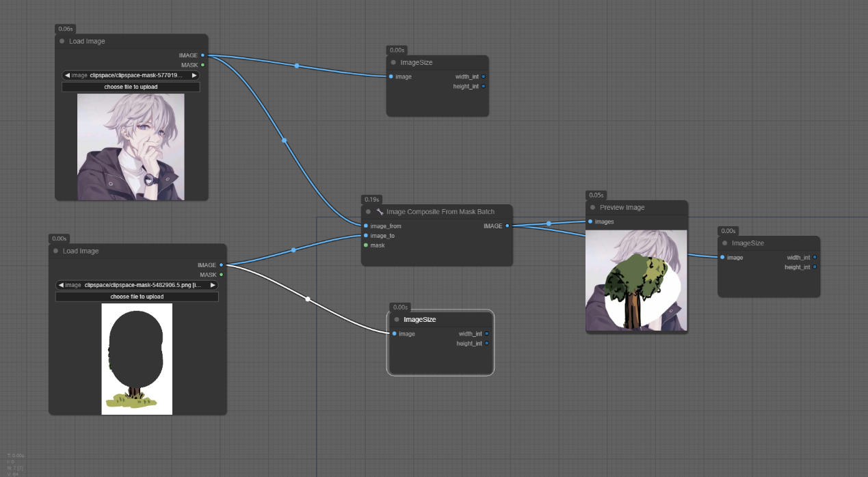Click the anime portrait thumbnail in Load Image

click(x=131, y=147)
